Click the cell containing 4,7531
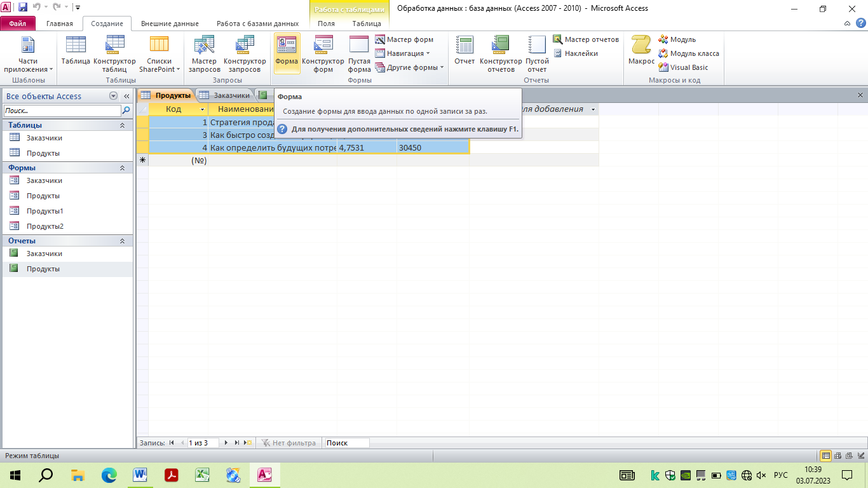This screenshot has height=488, width=868. (x=367, y=147)
